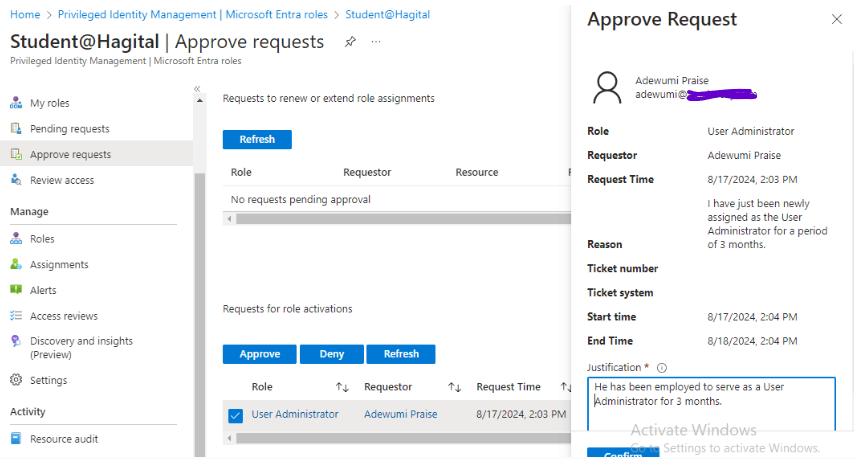Click the Alerts icon in sidebar
The height and width of the screenshot is (459, 854).
(16, 290)
